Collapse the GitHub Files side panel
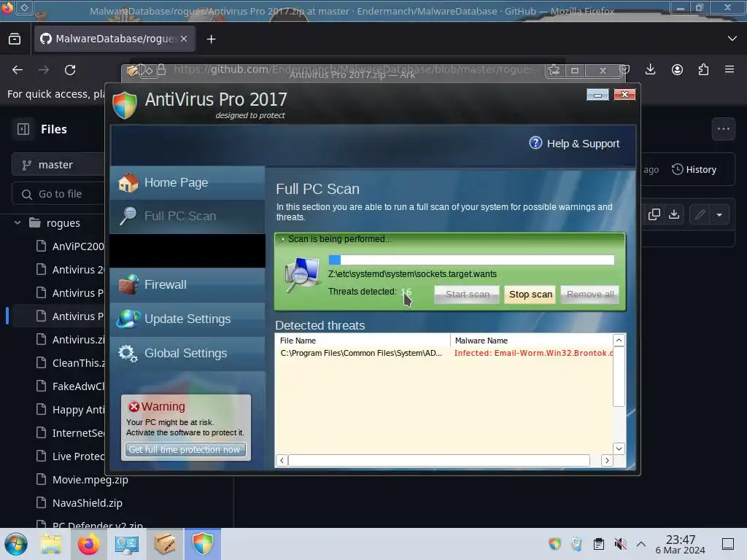This screenshot has width=747, height=560. click(23, 129)
